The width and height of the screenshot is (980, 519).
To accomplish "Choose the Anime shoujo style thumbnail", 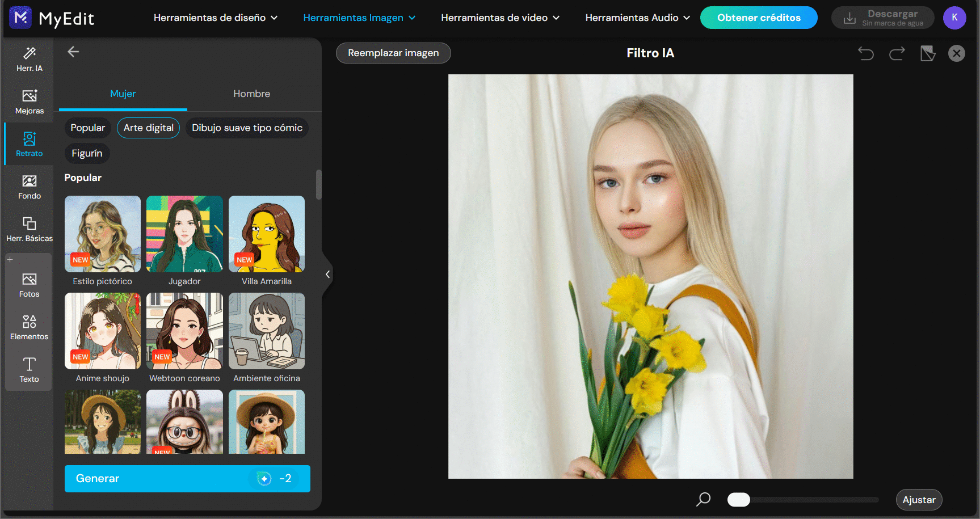I will (x=103, y=331).
